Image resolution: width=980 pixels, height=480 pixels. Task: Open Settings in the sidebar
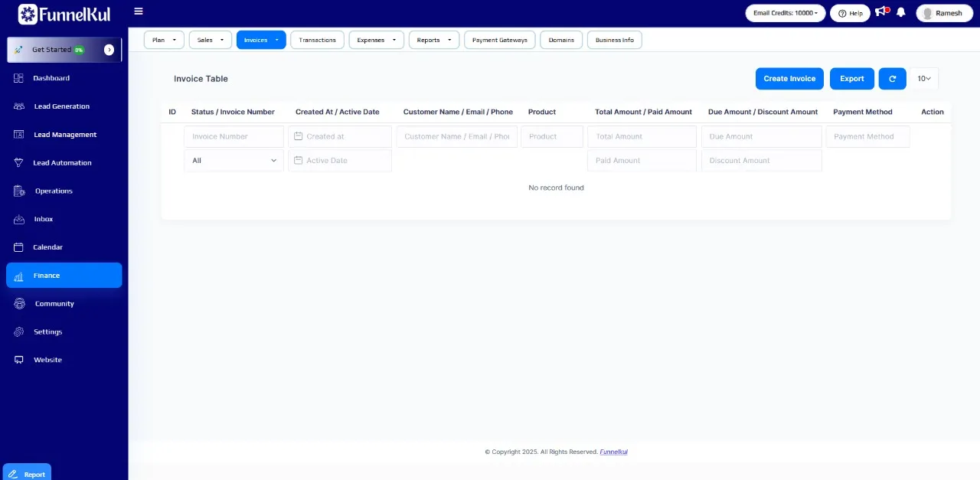[x=47, y=331]
